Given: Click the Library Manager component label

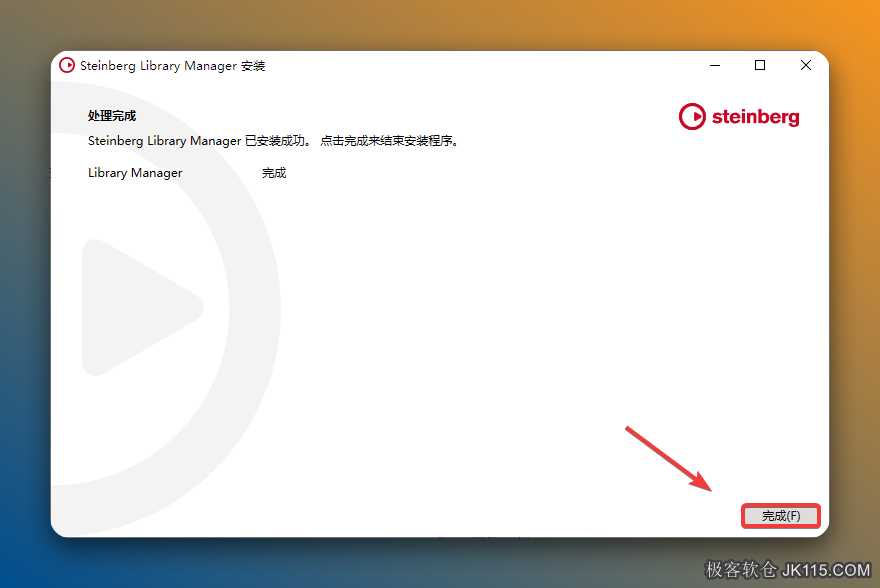Looking at the screenshot, I should [x=135, y=173].
